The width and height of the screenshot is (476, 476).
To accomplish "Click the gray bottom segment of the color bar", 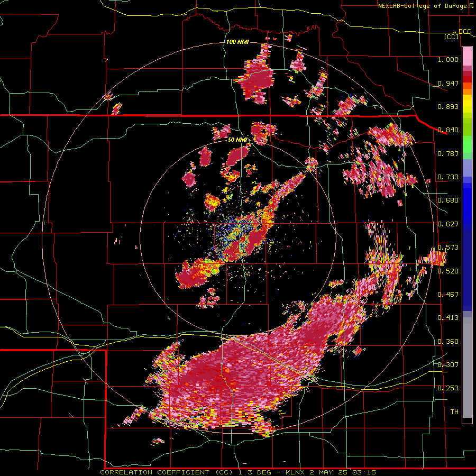I will (x=467, y=368).
